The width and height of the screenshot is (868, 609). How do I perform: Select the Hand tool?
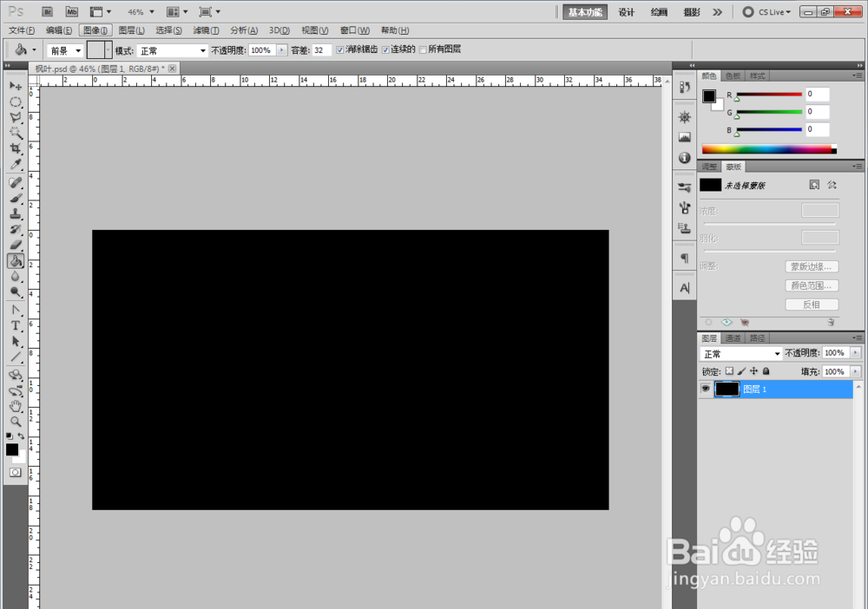16,406
